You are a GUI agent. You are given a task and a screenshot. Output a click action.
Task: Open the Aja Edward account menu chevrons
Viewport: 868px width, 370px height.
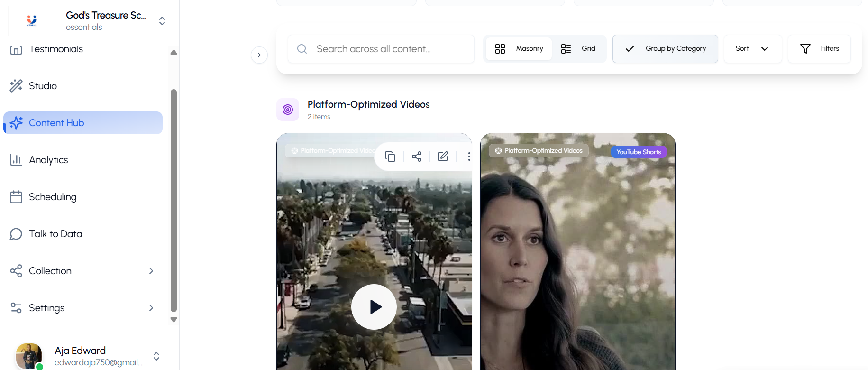(x=156, y=356)
